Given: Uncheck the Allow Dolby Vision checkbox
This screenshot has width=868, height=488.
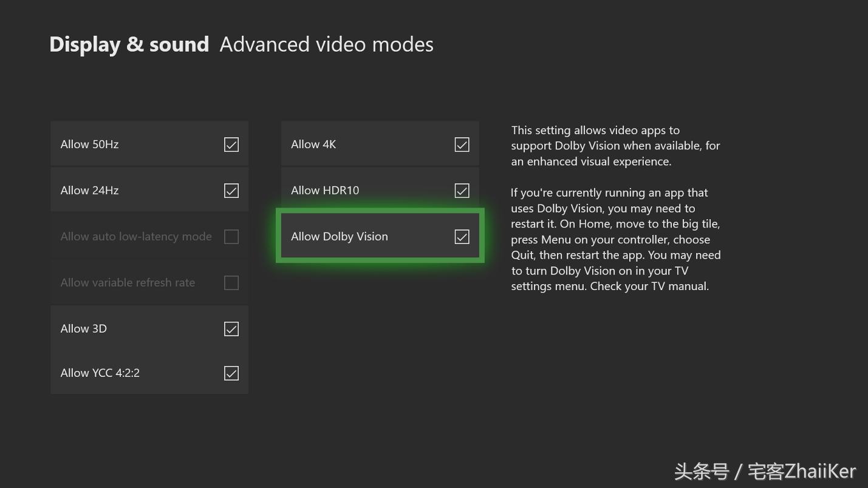Looking at the screenshot, I should [x=462, y=237].
